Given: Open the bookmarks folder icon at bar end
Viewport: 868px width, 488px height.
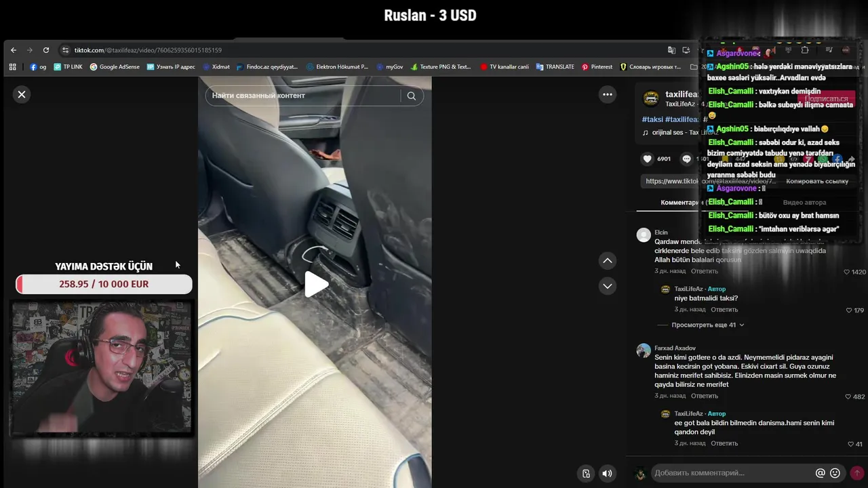Looking at the screenshot, I should (694, 67).
